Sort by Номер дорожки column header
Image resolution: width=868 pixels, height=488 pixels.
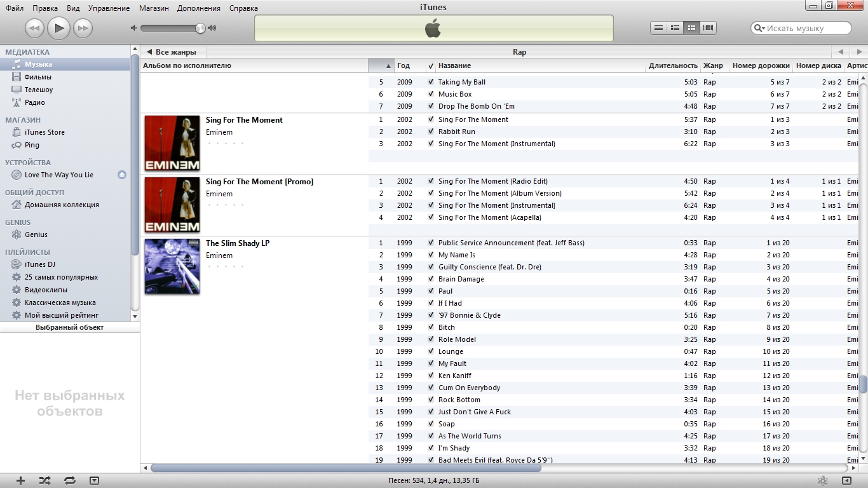[761, 65]
